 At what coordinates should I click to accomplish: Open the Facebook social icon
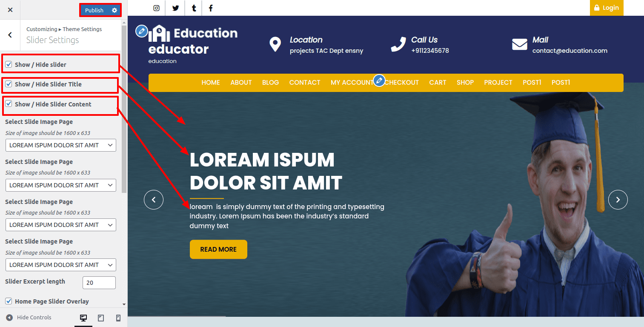coord(211,8)
